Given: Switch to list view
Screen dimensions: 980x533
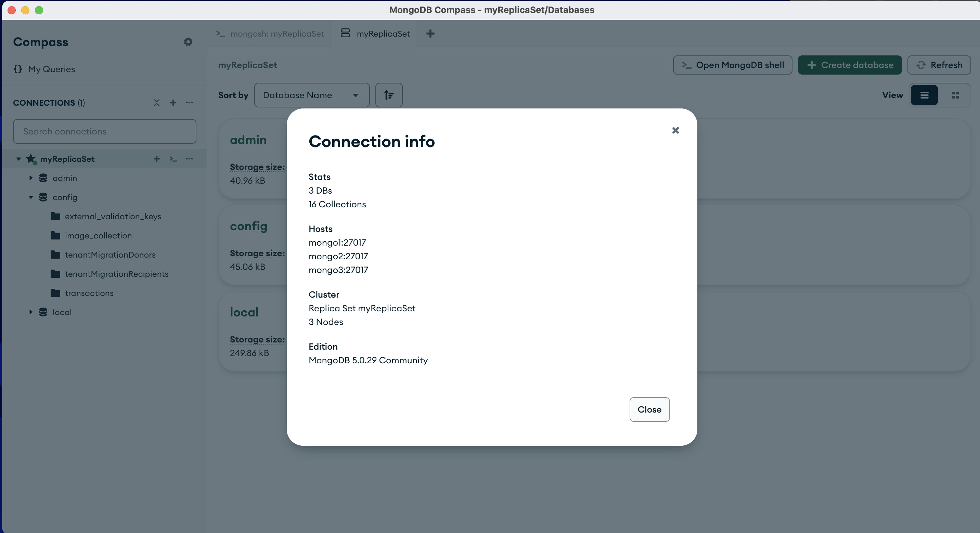Looking at the screenshot, I should 924,95.
